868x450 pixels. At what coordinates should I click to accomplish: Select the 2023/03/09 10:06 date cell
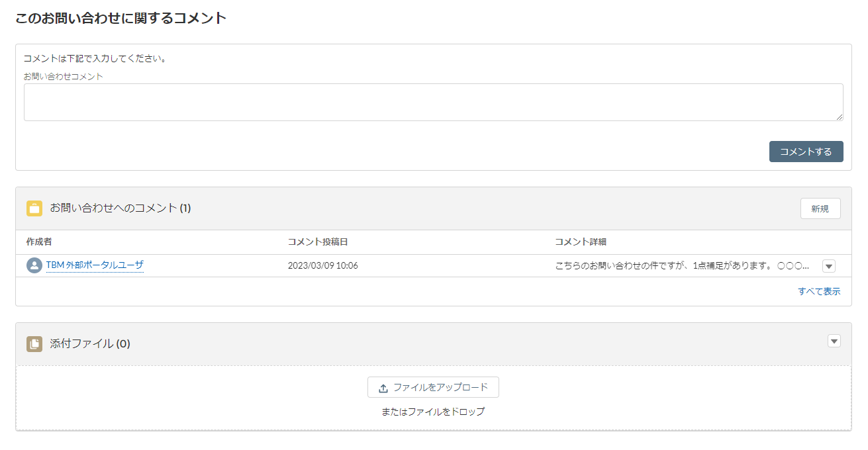(x=322, y=266)
